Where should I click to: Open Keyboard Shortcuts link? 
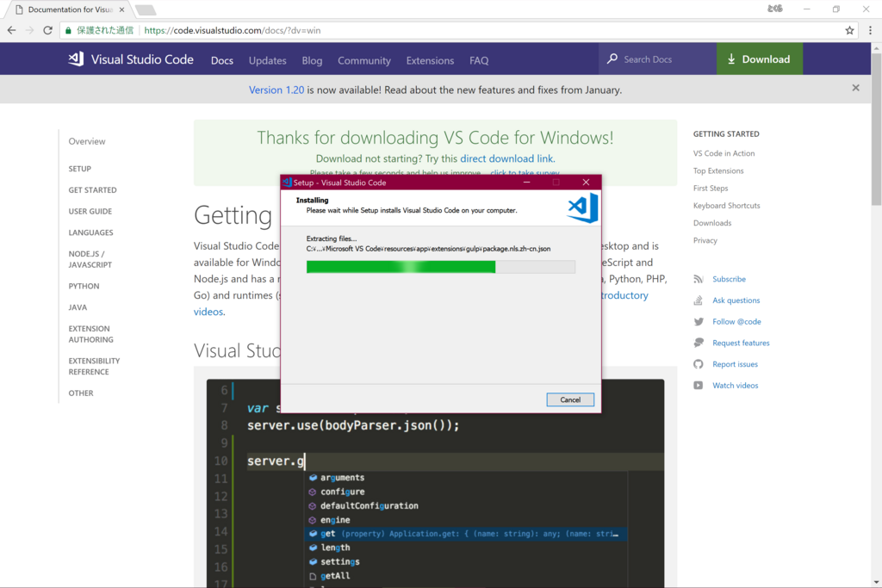coord(726,205)
